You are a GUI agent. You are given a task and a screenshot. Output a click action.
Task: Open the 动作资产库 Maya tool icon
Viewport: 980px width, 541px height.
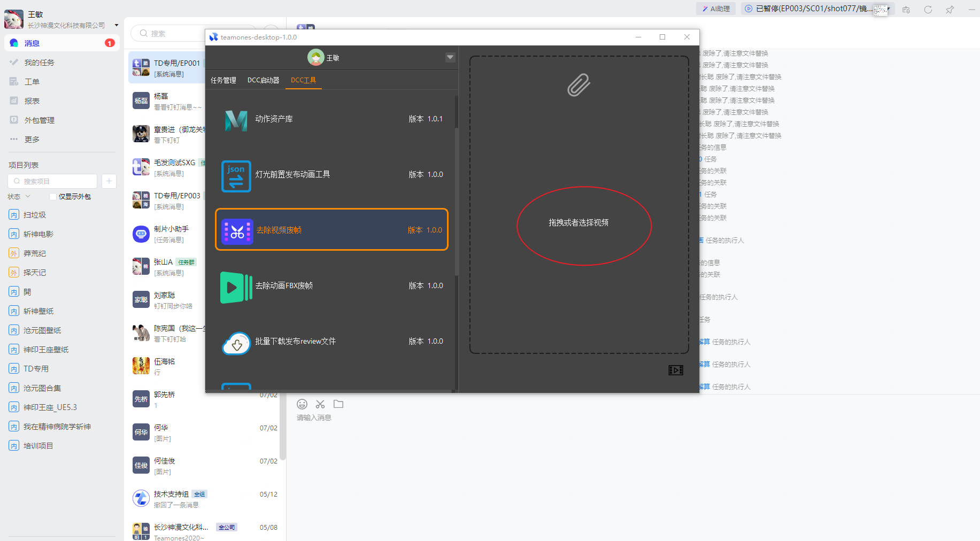236,119
